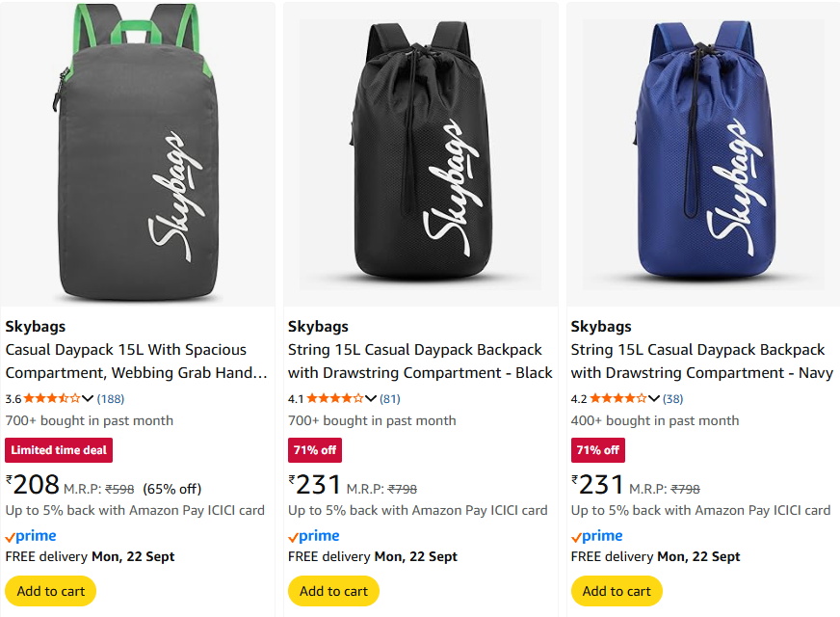Click the star rating of the black backpack

(335, 398)
